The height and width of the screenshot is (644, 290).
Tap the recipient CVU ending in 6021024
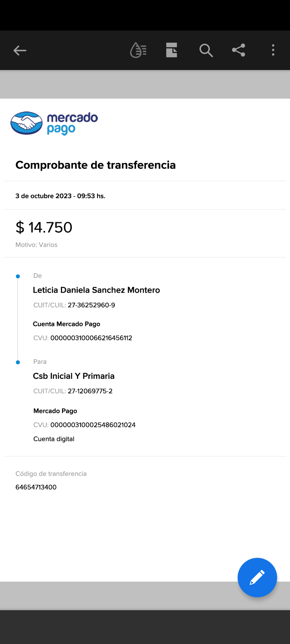(x=93, y=425)
